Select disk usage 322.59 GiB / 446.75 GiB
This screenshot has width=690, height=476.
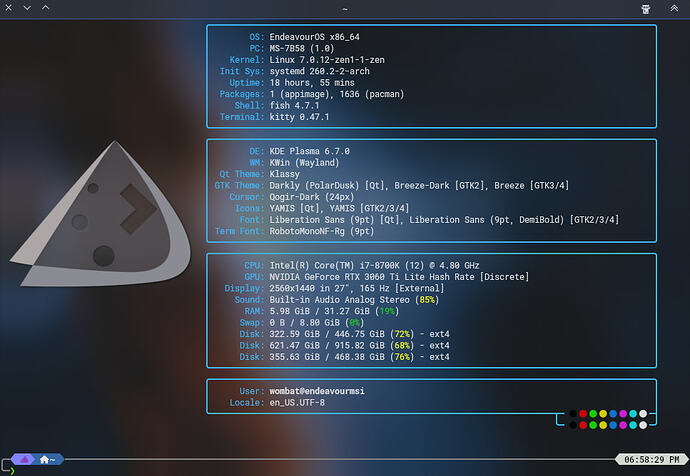327,334
